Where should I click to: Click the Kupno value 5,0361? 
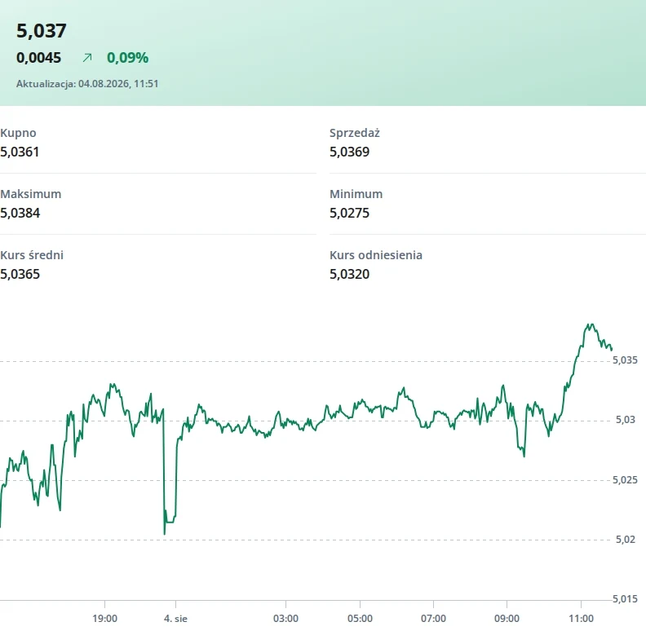(x=20, y=152)
